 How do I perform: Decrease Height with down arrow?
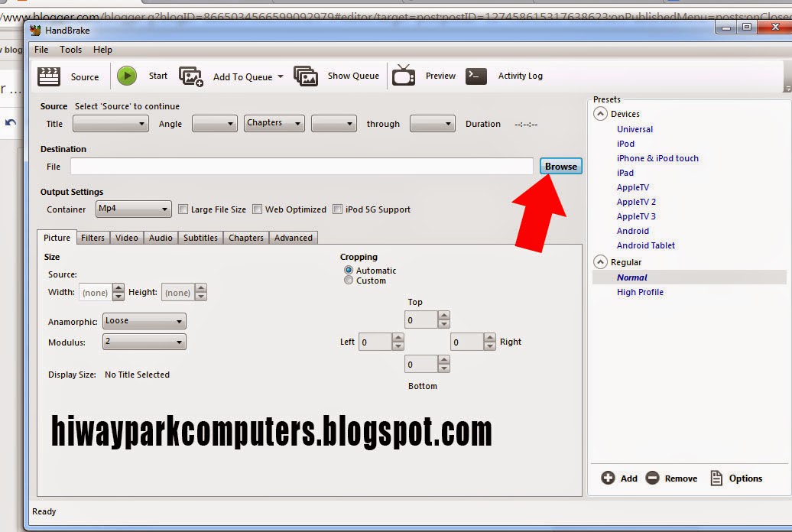(200, 296)
